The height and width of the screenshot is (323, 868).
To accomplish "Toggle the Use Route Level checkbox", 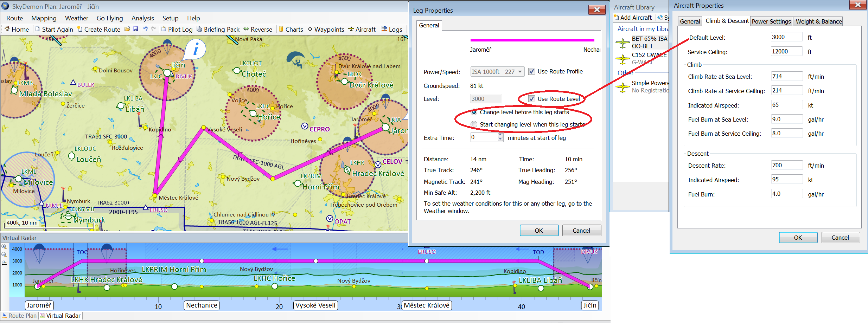I will tap(532, 99).
